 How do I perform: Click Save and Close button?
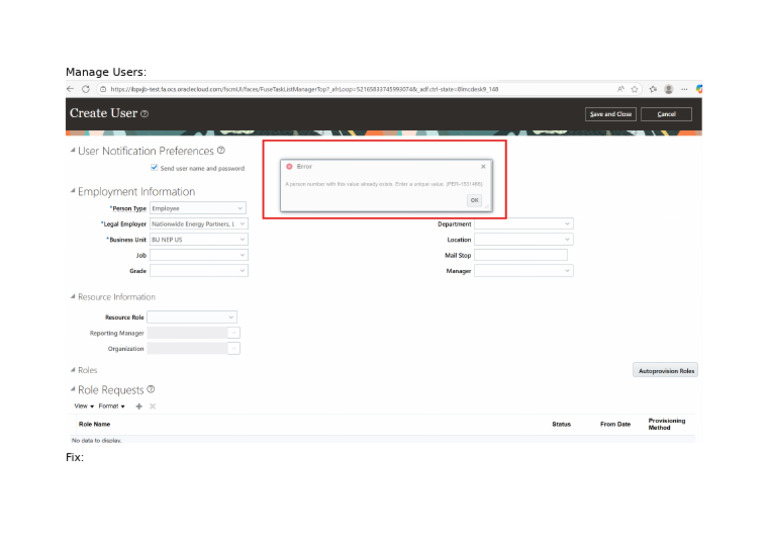(x=611, y=114)
